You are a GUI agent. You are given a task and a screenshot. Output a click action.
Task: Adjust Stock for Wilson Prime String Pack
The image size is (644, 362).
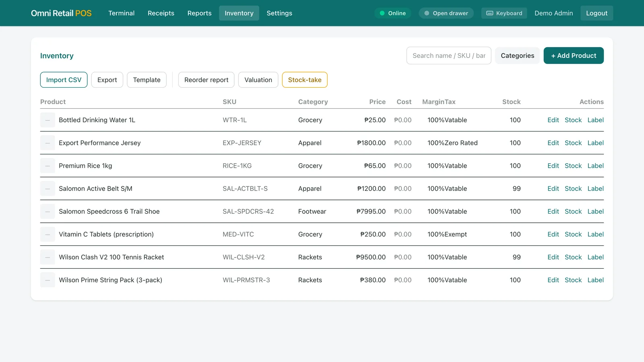(573, 280)
